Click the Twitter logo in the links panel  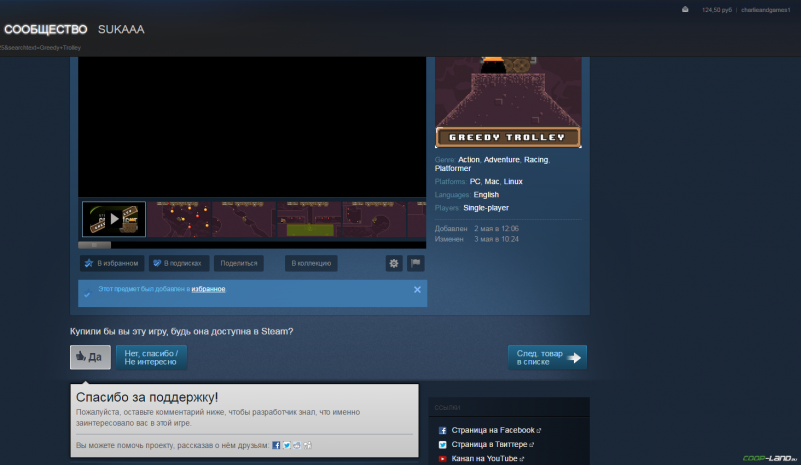(x=442, y=445)
